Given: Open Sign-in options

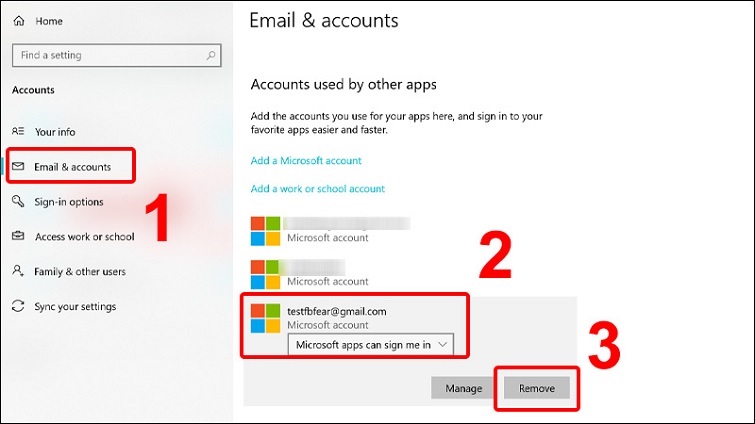Looking at the screenshot, I should click(69, 202).
